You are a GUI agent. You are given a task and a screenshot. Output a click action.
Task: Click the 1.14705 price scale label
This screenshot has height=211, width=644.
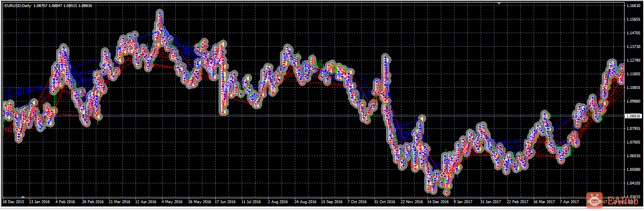tap(633, 33)
